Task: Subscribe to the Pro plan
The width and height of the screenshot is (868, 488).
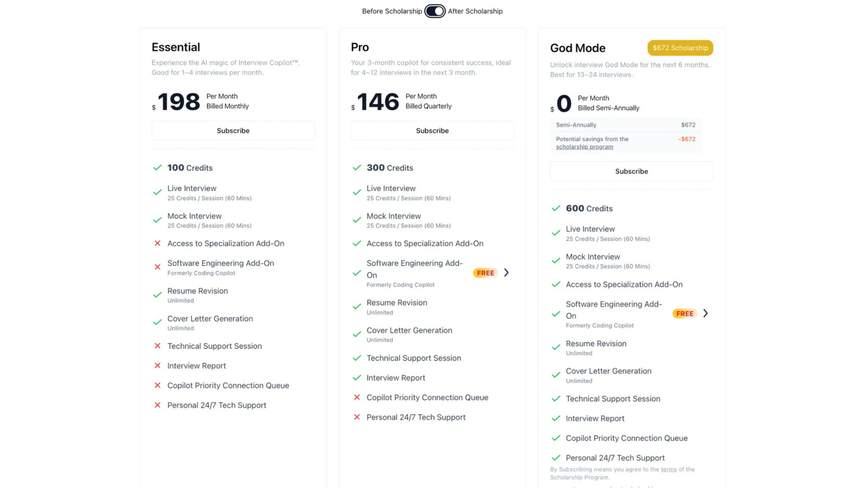Action: [432, 131]
